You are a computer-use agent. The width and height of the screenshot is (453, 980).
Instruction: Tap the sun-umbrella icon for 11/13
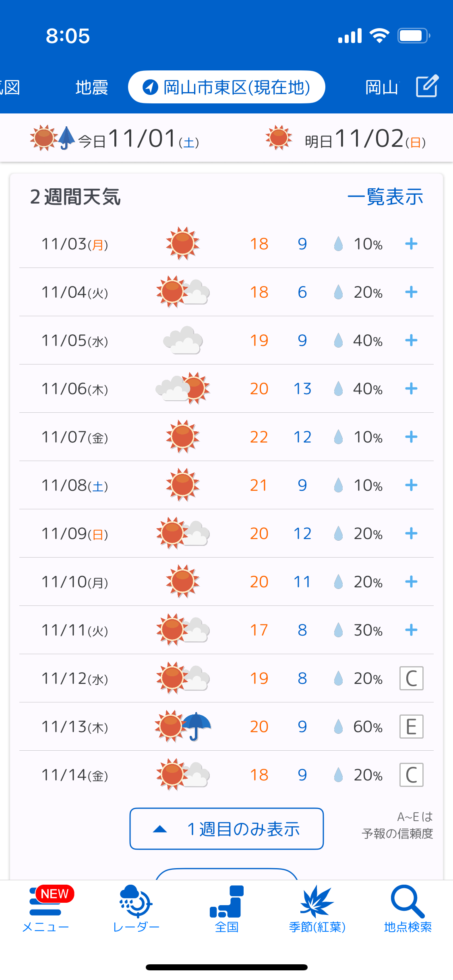[x=183, y=726]
